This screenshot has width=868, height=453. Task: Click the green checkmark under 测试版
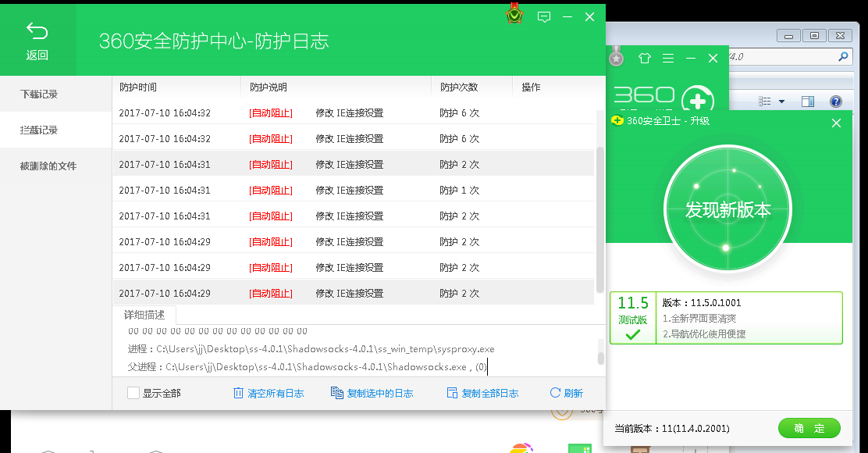[633, 334]
